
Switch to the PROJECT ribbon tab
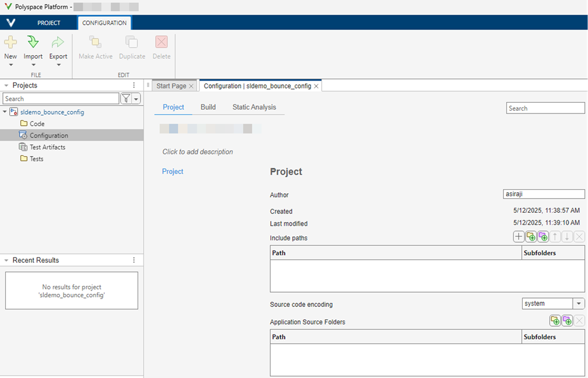[x=49, y=23]
